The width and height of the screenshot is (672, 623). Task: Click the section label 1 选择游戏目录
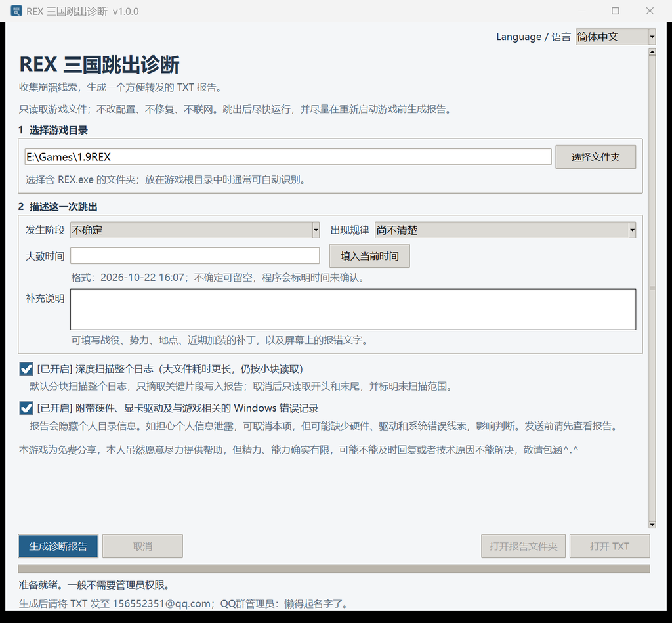[53, 130]
